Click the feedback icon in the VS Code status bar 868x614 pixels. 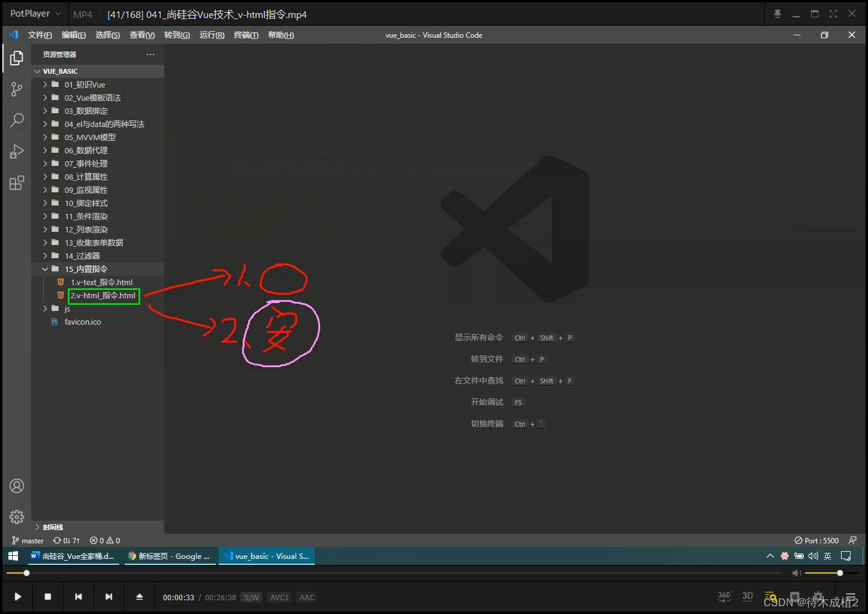[853, 540]
